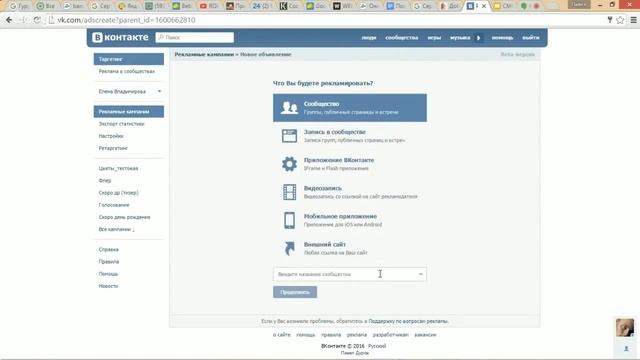Viewport: 640px width, 360px height.
Task: Open the ad support link in footer notice
Action: pyautogui.click(x=408, y=321)
